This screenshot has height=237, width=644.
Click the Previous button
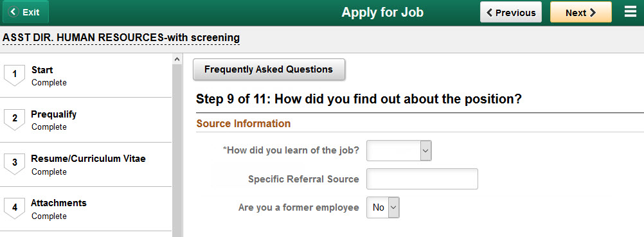point(511,12)
